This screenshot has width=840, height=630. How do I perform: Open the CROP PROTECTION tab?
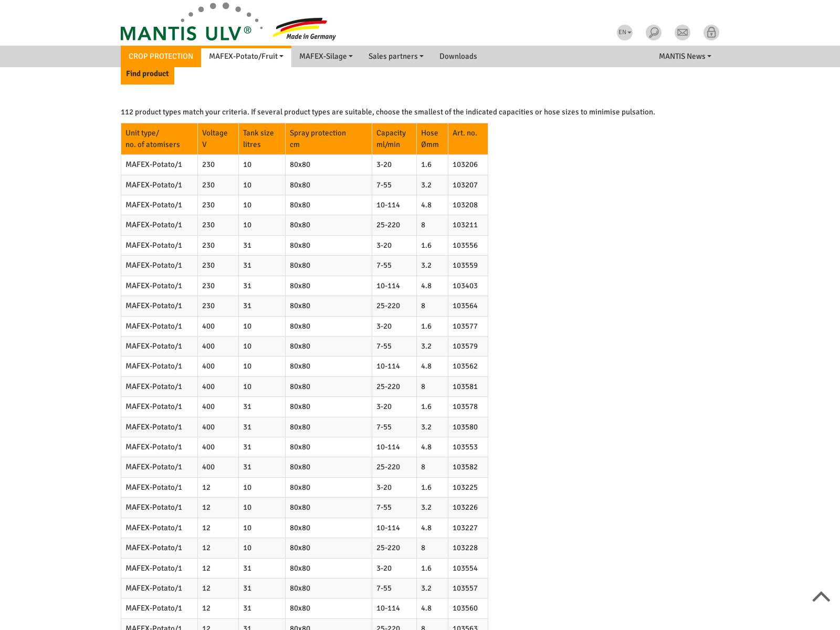161,56
